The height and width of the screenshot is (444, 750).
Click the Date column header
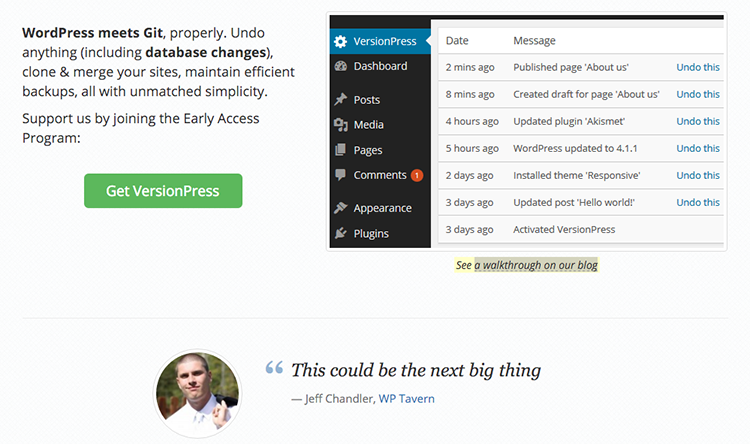(x=457, y=41)
